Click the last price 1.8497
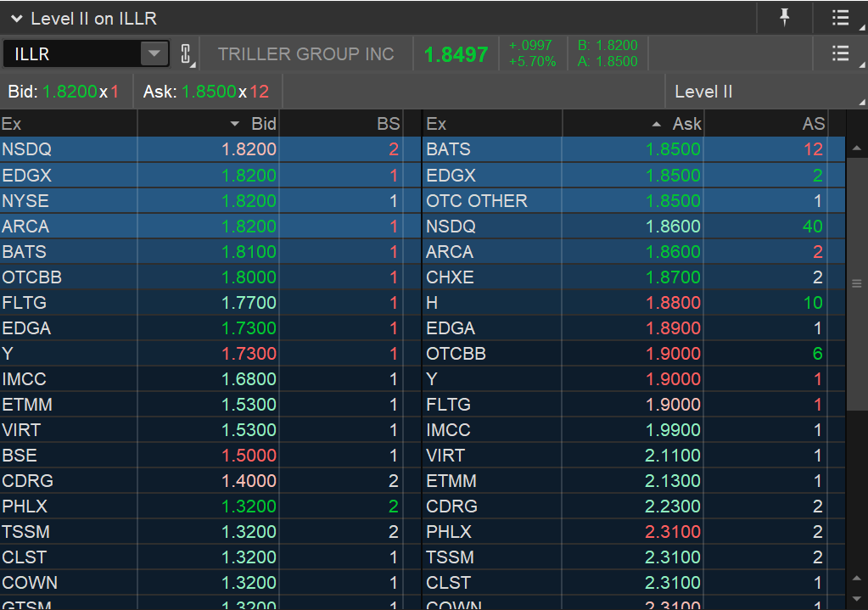Screen dimensions: 868x610 [x=456, y=54]
